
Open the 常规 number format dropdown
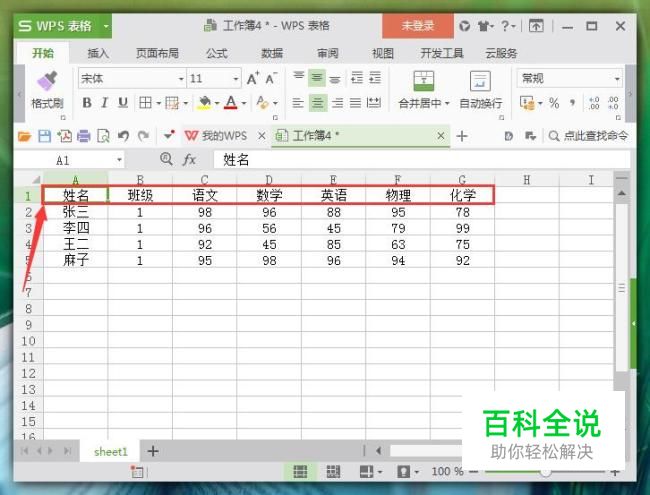click(x=617, y=79)
